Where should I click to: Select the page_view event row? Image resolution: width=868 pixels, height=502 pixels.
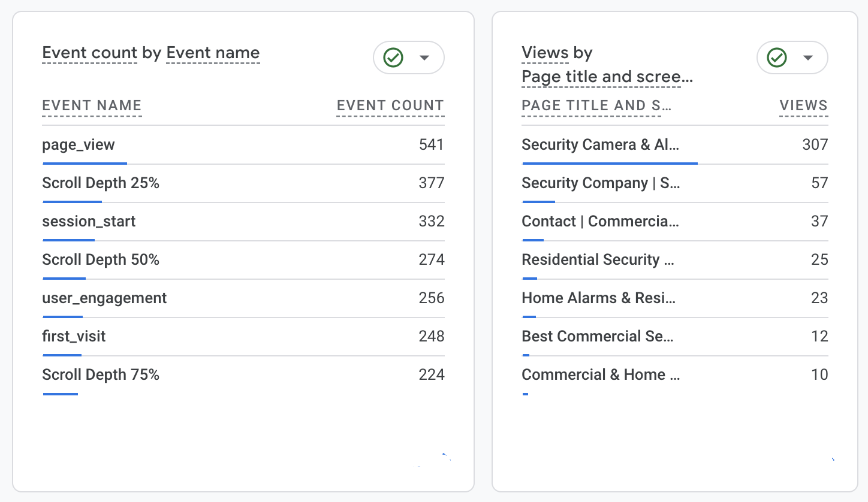pos(79,145)
